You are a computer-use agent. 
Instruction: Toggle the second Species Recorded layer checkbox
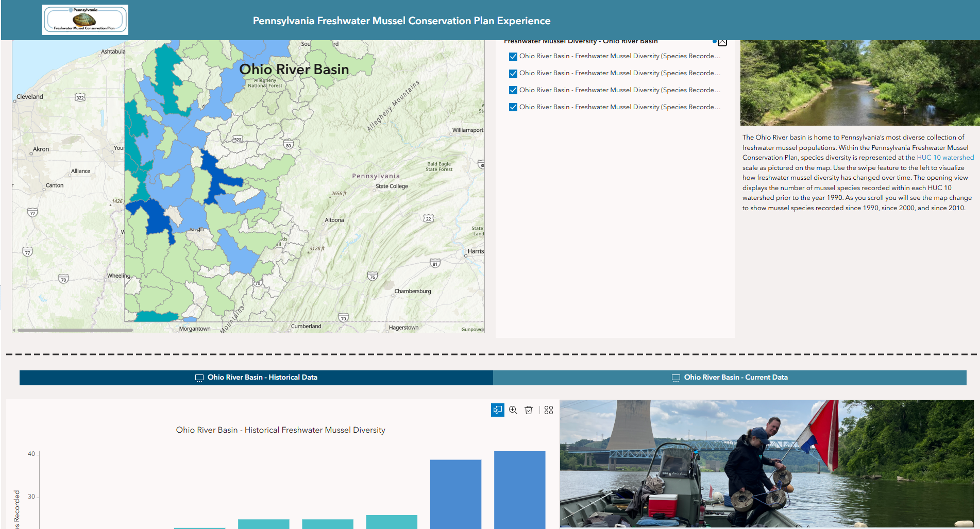click(513, 74)
